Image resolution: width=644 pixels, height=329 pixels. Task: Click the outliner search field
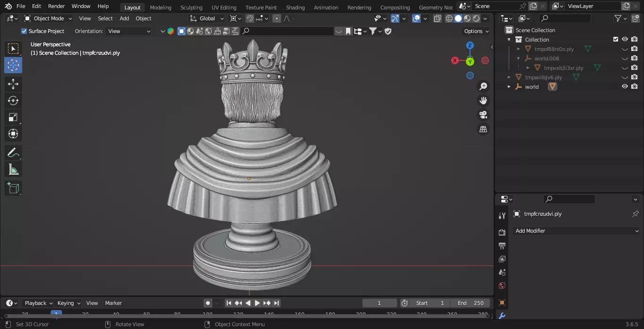click(x=565, y=18)
